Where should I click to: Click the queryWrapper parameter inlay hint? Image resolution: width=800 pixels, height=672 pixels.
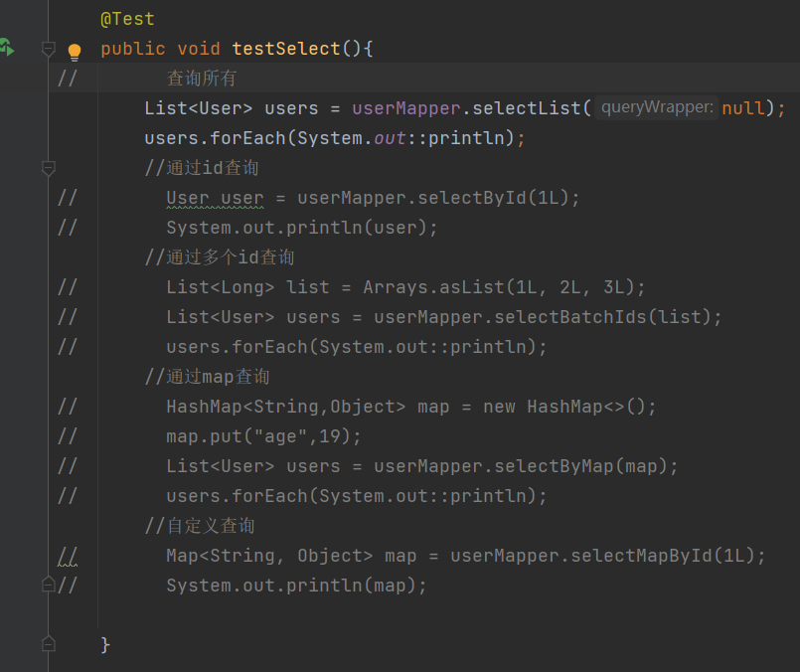tap(657, 108)
